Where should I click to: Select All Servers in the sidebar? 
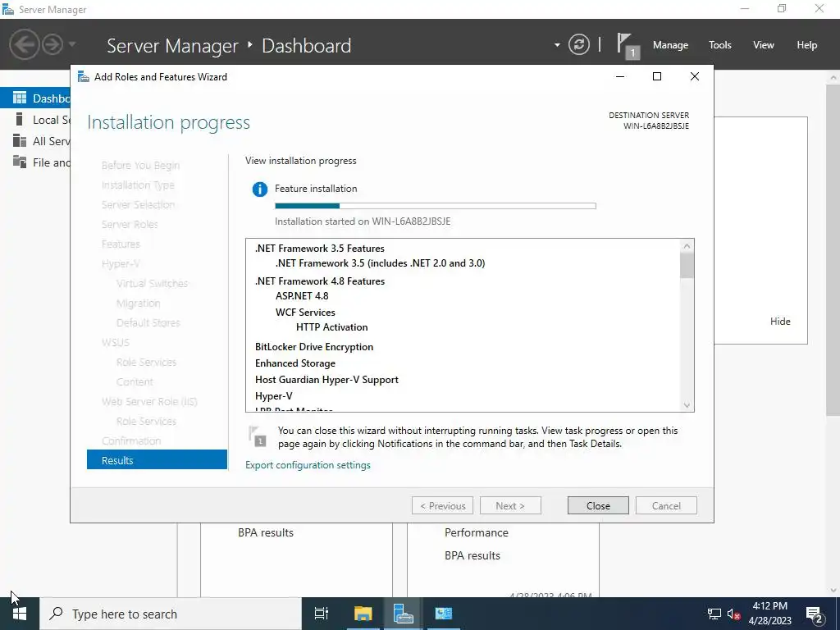pyautogui.click(x=35, y=141)
